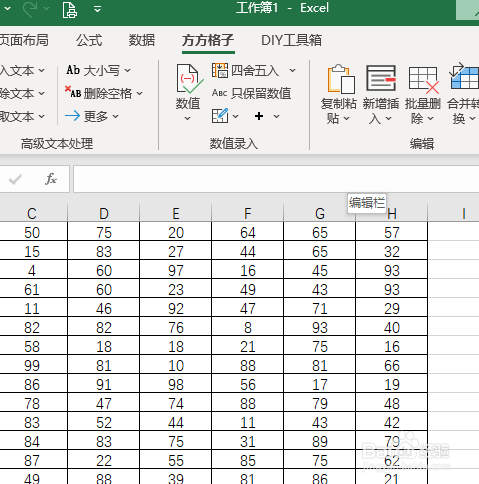
Task: Click the 复制粘贴 clipboard icon
Action: click(341, 79)
